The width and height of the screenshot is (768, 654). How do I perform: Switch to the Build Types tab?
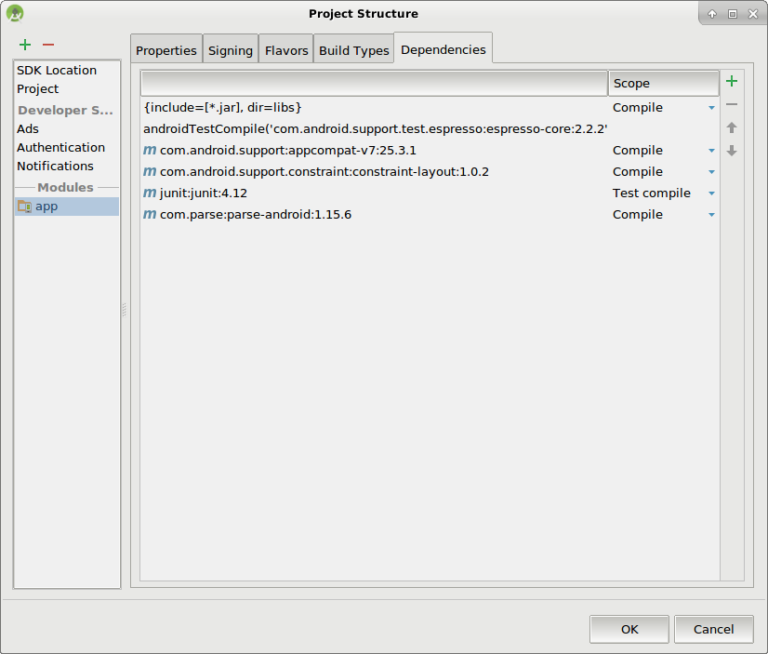coord(354,51)
